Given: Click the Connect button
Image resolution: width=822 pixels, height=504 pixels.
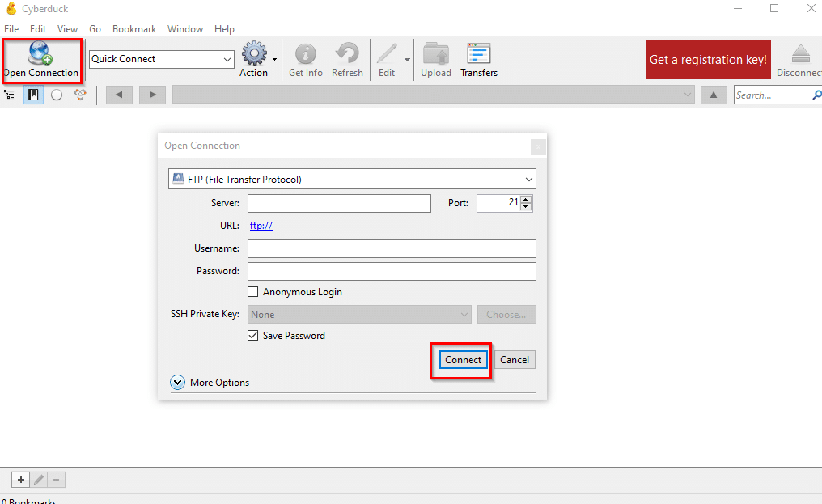Looking at the screenshot, I should (x=463, y=360).
